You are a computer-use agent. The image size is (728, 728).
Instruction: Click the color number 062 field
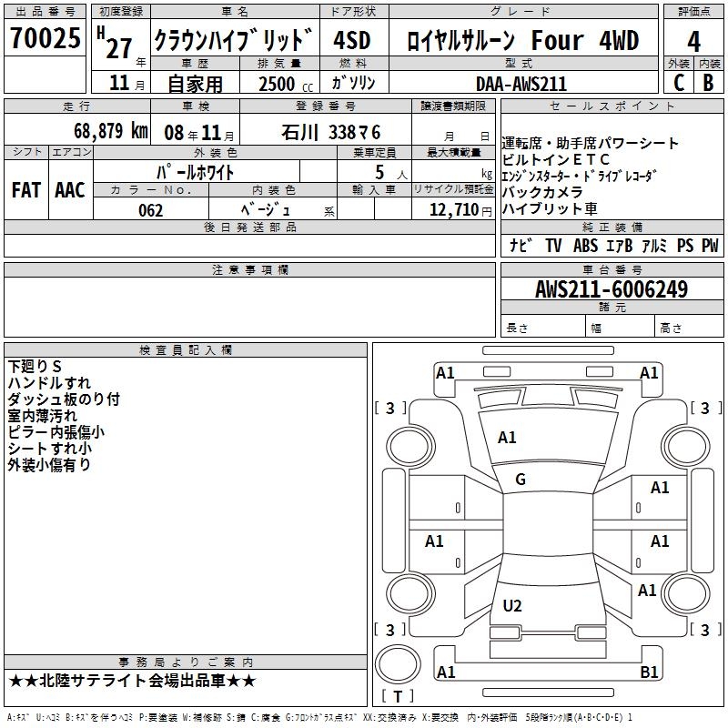150,210
